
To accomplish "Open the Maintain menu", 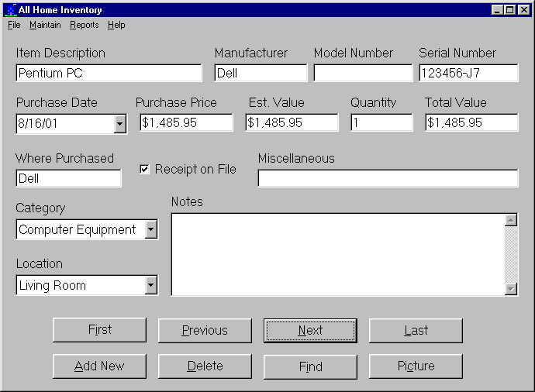I will pyautogui.click(x=45, y=25).
